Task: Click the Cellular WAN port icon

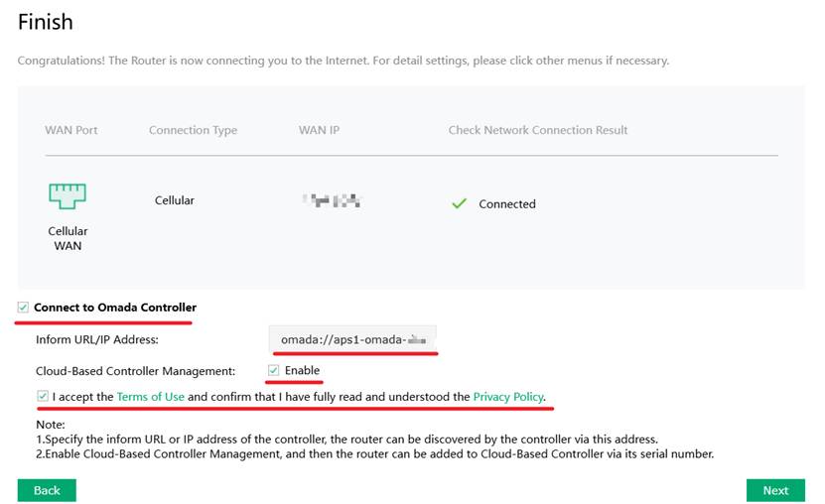Action: tap(68, 194)
